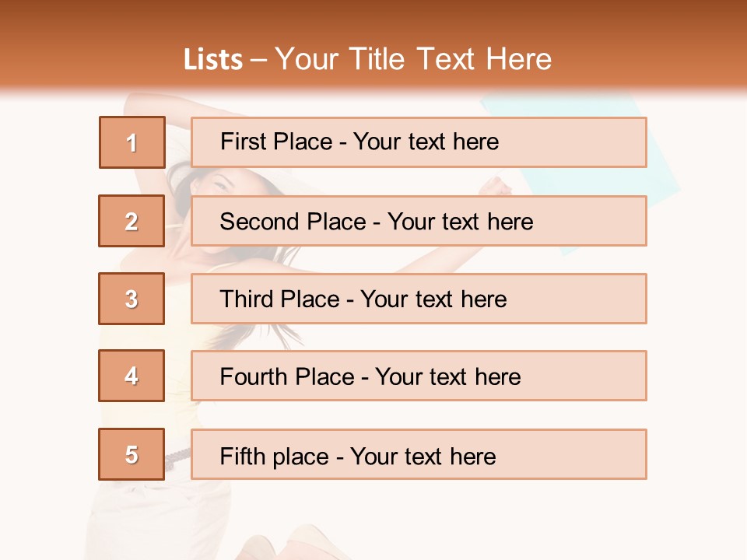747x560 pixels.
Task: Click the number 5 box
Action: 132,454
